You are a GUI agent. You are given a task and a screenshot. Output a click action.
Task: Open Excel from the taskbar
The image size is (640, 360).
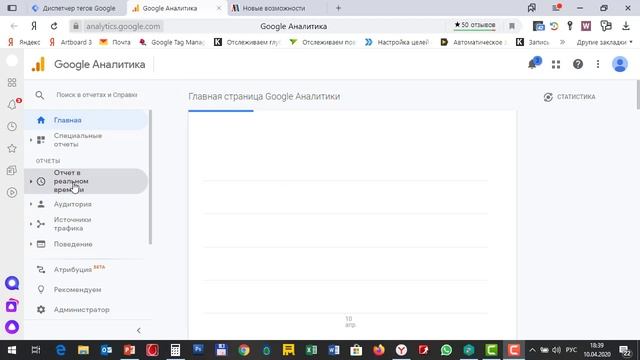point(311,350)
